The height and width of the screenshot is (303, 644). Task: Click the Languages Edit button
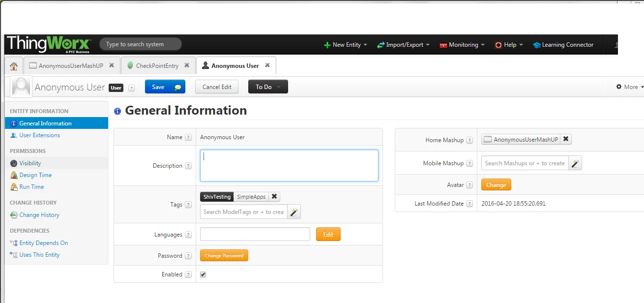pos(328,235)
